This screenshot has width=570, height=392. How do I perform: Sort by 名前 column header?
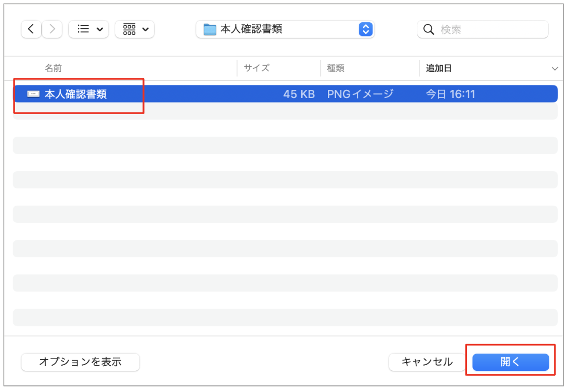[53, 68]
